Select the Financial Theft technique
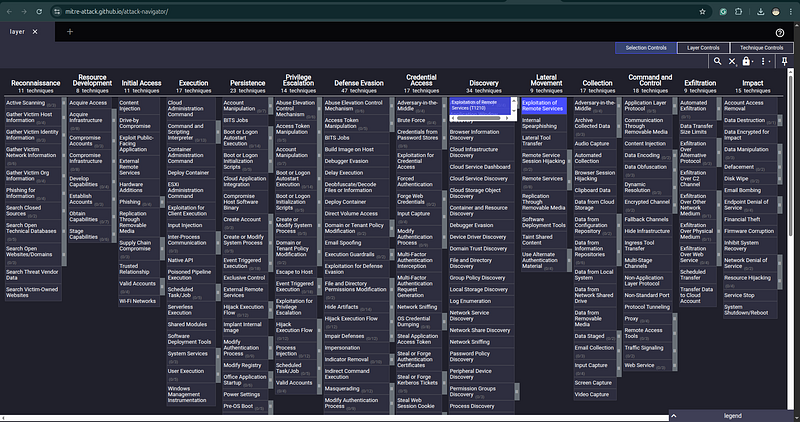Screen dimensions: 800x422 (750, 219)
